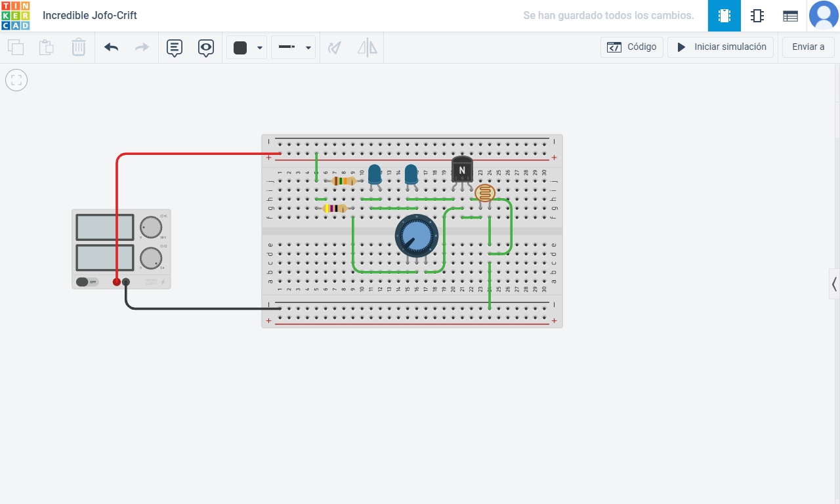Open schematic view from the top bar
Image resolution: width=840 pixels, height=504 pixels.
pos(757,16)
